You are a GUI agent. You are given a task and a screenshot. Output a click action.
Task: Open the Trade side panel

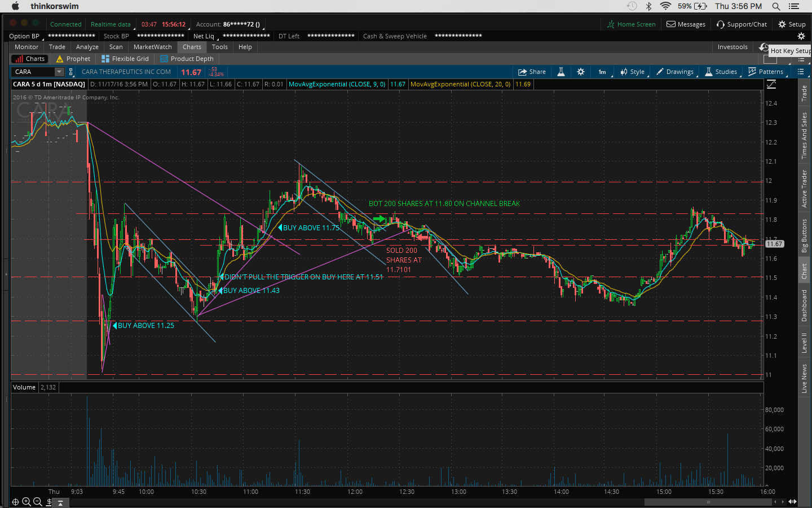(x=804, y=93)
